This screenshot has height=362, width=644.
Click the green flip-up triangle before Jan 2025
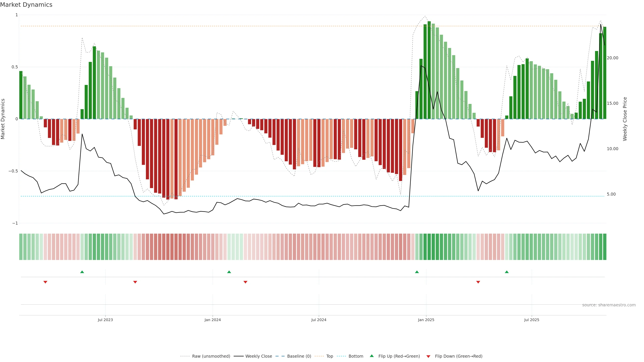click(x=417, y=272)
